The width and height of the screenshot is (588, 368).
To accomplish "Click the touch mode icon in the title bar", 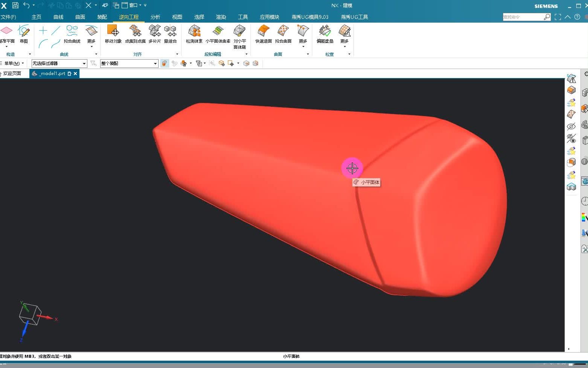I will pos(105,5).
